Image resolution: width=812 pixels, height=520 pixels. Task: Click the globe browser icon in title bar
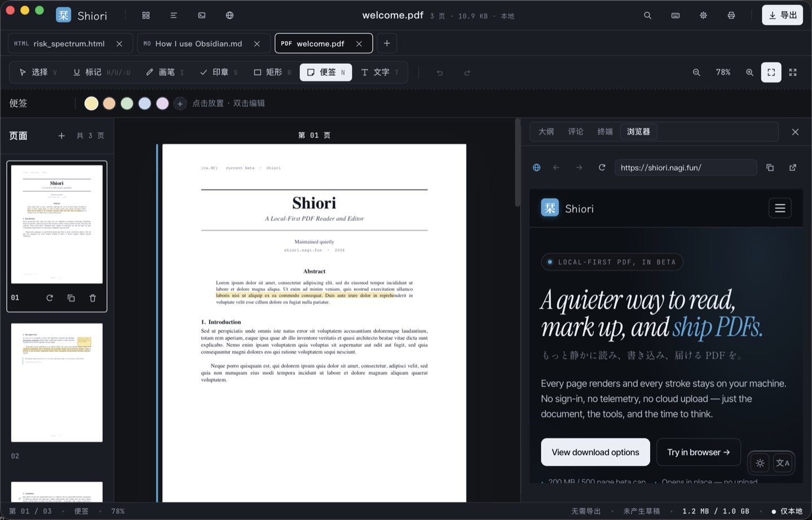pyautogui.click(x=230, y=15)
